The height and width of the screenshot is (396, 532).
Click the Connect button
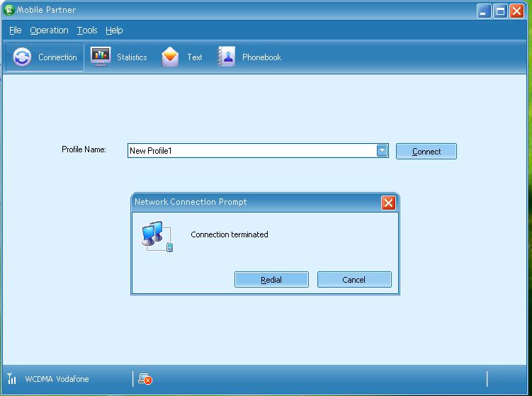click(x=426, y=151)
